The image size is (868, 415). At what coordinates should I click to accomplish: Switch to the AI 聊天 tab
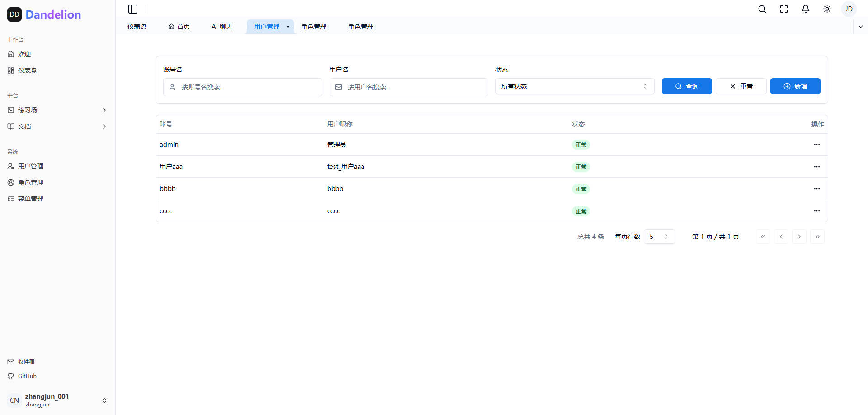[x=222, y=27]
